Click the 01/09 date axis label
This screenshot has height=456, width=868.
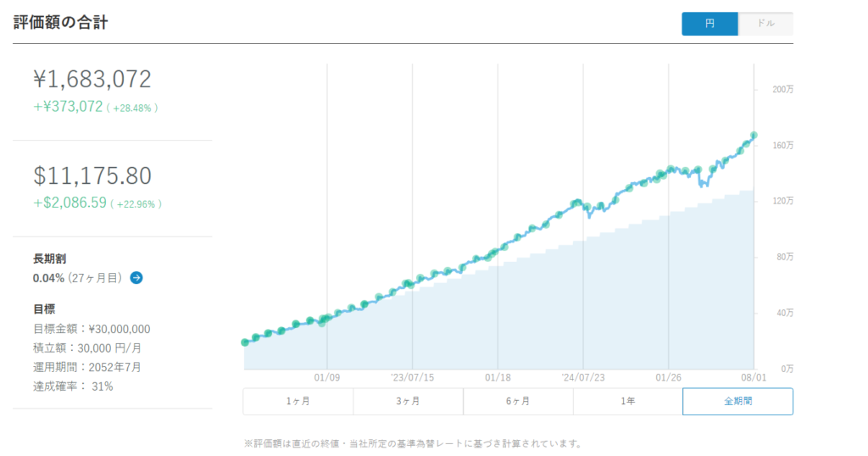pos(326,377)
